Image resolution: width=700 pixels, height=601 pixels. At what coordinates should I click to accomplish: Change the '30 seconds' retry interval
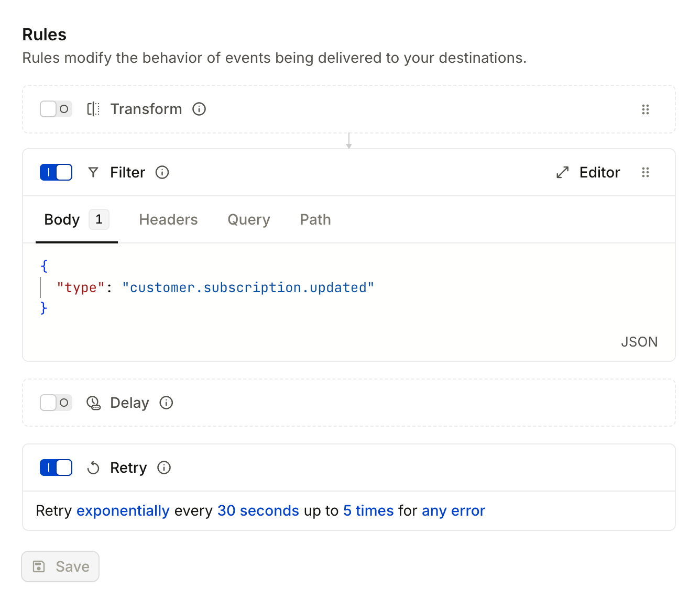(258, 510)
